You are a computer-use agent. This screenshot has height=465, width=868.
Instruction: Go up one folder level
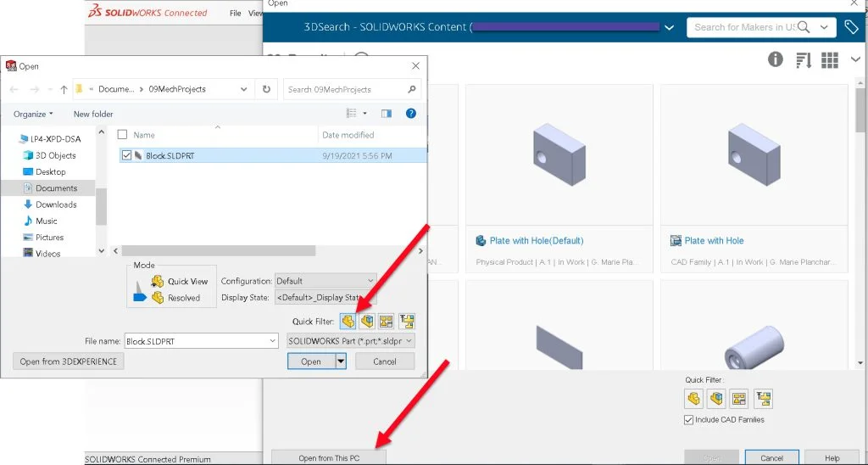coord(64,89)
